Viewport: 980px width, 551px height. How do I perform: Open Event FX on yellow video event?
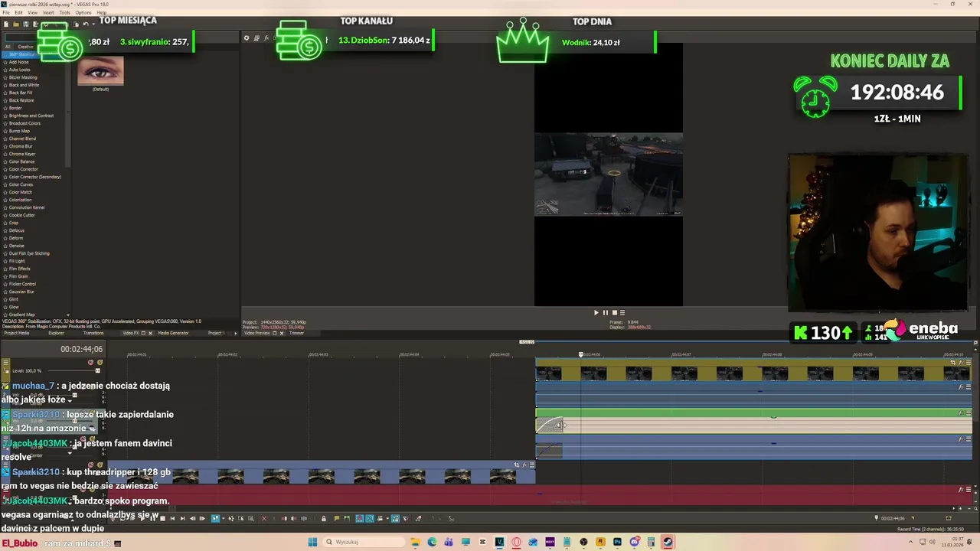pos(961,363)
